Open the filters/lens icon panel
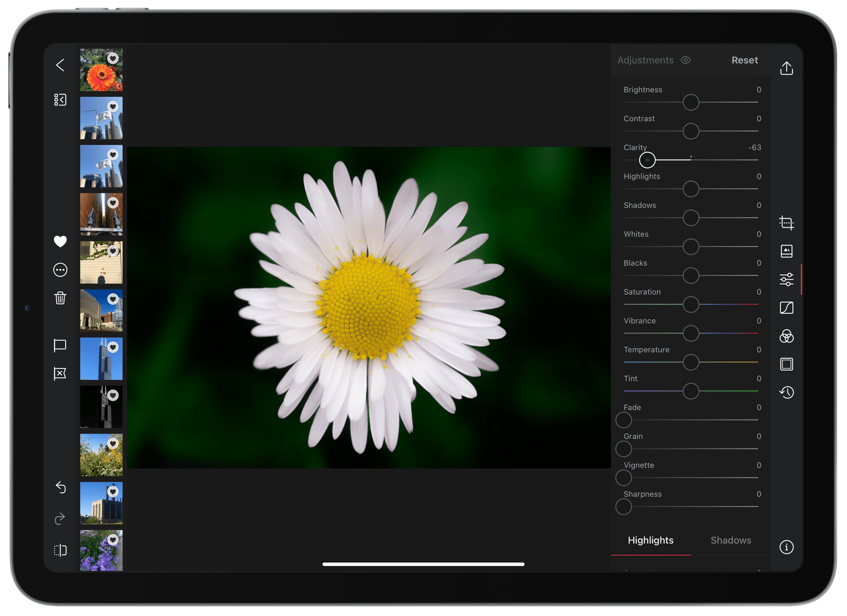 point(787,336)
